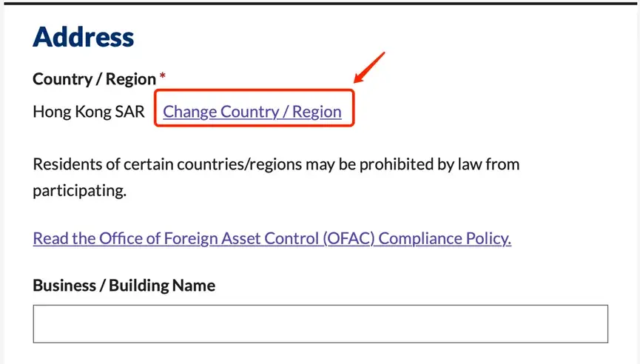This screenshot has height=364, width=640.
Task: Click the red required asterisk
Action: [163, 76]
